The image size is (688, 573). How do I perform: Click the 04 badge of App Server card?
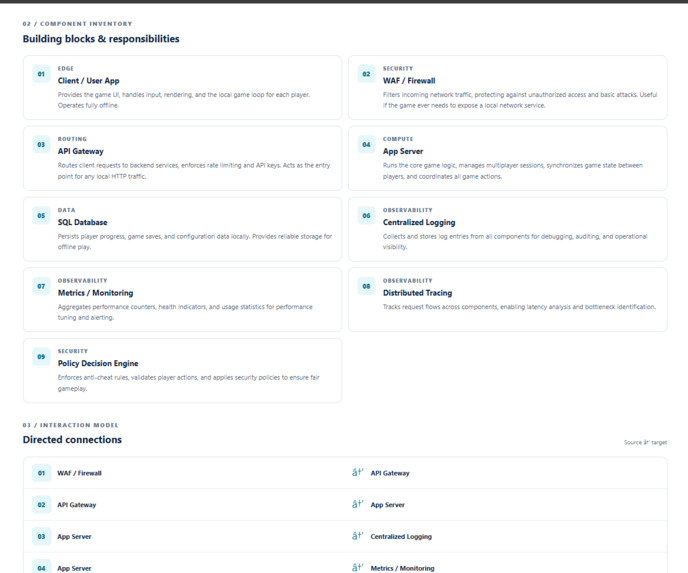click(x=366, y=144)
